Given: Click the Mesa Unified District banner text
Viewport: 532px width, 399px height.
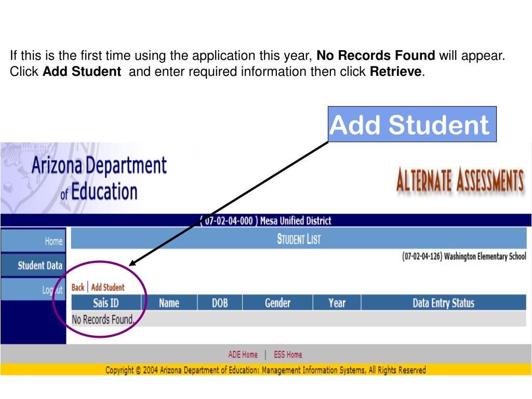Looking at the screenshot, I should click(266, 221).
